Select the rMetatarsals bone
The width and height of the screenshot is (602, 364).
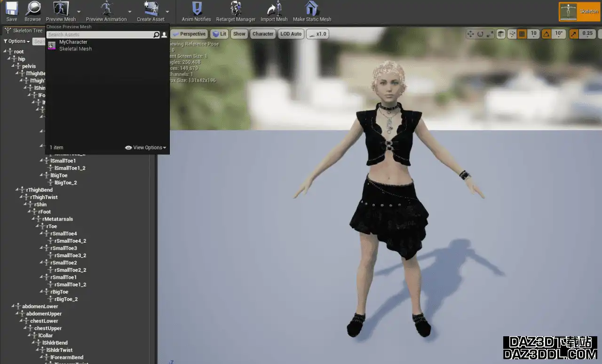[58, 219]
